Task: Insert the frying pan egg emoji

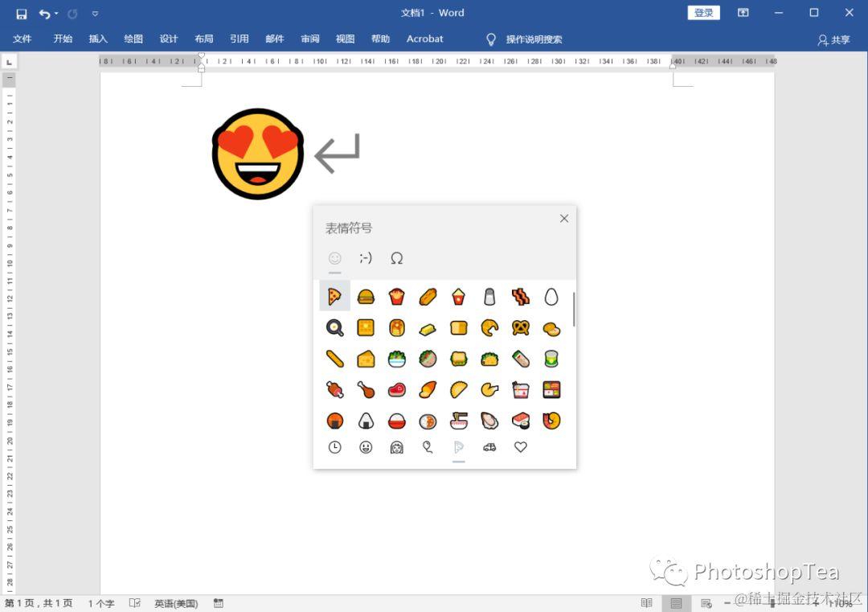Action: click(334, 328)
